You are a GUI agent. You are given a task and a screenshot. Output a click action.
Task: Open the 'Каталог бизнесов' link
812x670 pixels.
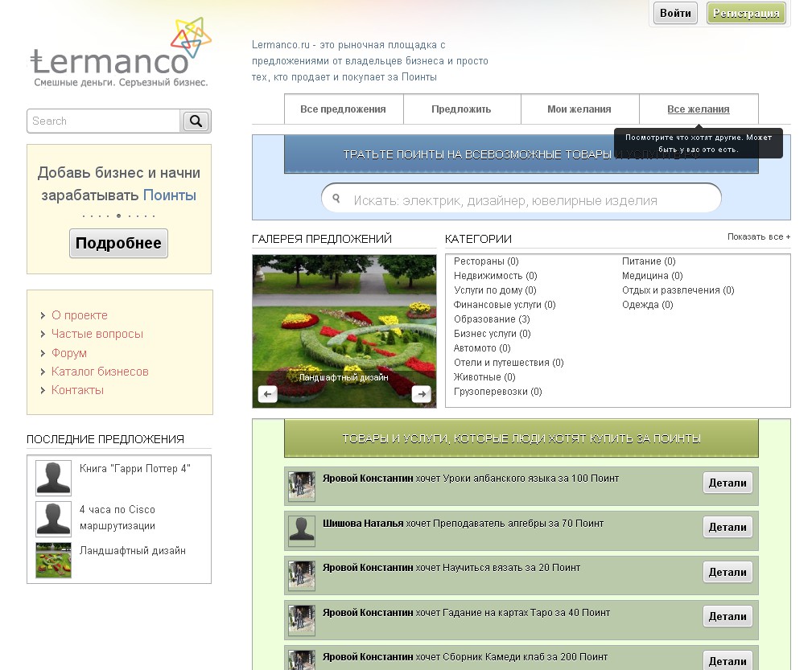100,371
